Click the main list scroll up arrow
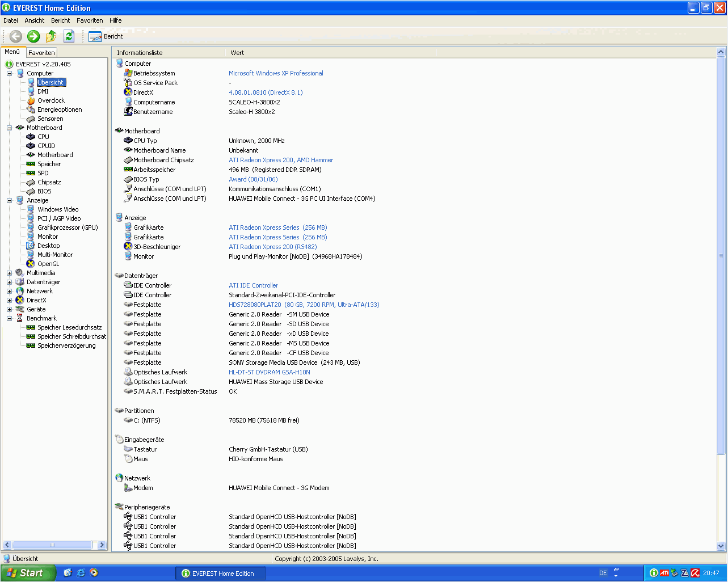The image size is (728, 582). pos(721,52)
